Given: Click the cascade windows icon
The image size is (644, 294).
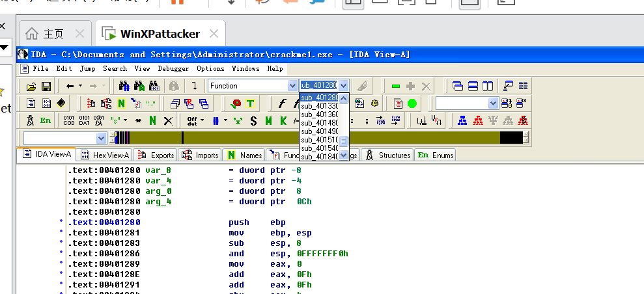Looking at the screenshot, I should [x=458, y=86].
